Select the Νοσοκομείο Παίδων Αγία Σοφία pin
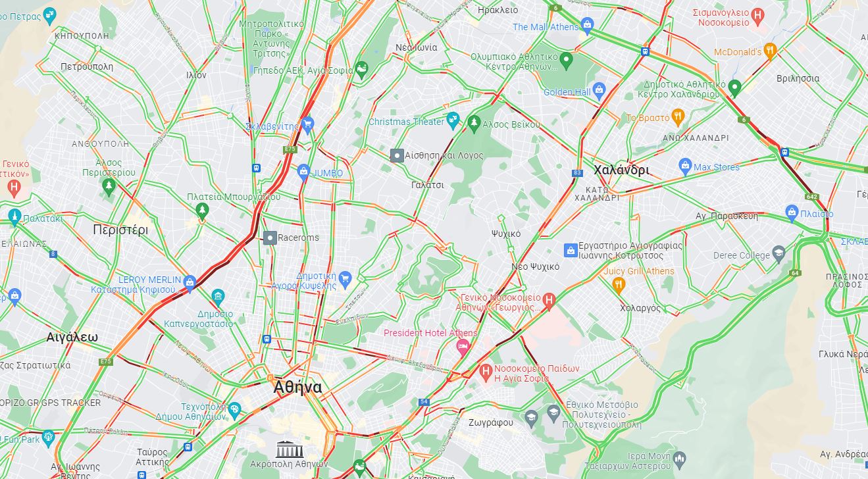Image resolution: width=868 pixels, height=479 pixels. pyautogui.click(x=486, y=372)
